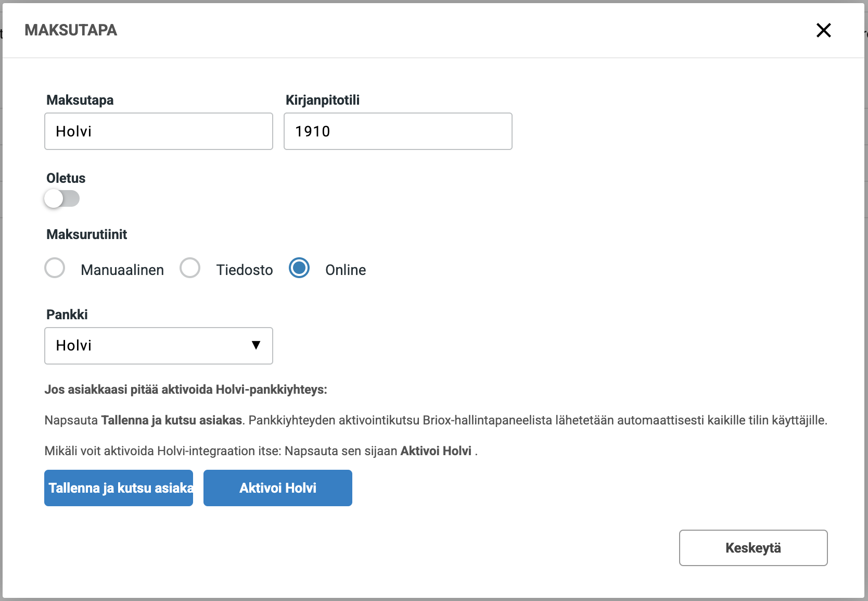Image resolution: width=868 pixels, height=601 pixels.
Task: Click the Aktivoi Holvi button
Action: click(x=277, y=488)
